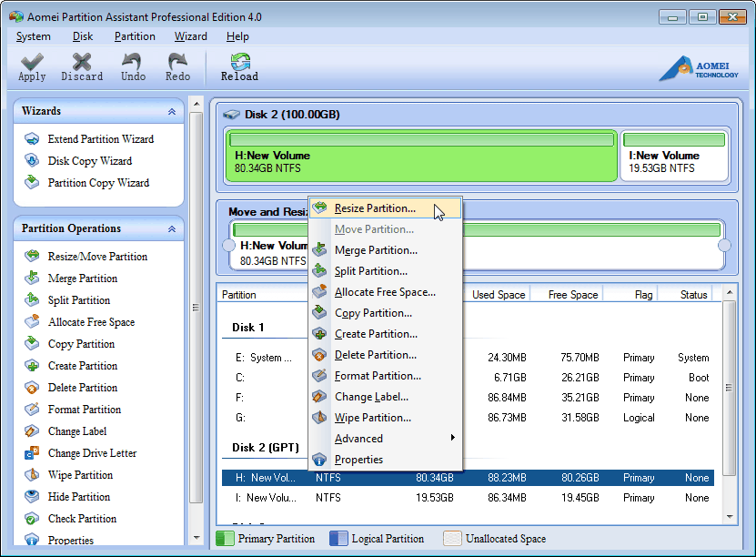Click the Discard toolbar icon
The image size is (756, 557).
(x=82, y=63)
